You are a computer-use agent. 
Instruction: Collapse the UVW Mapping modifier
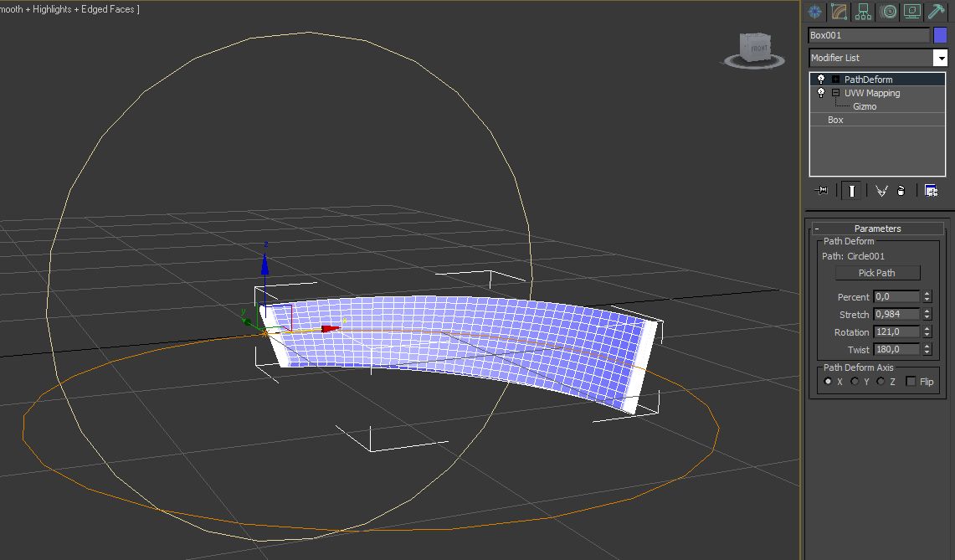tap(835, 93)
